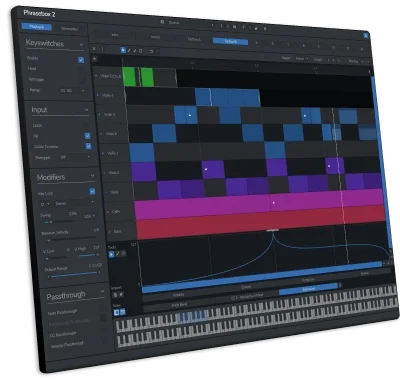Switch to the Playback tab
Screen dimensions: 400x380
point(36,27)
